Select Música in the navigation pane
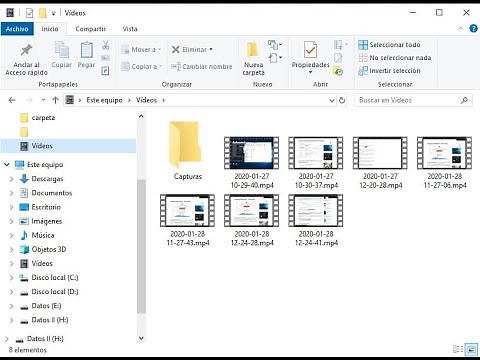Image resolution: width=480 pixels, height=360 pixels. click(x=43, y=235)
